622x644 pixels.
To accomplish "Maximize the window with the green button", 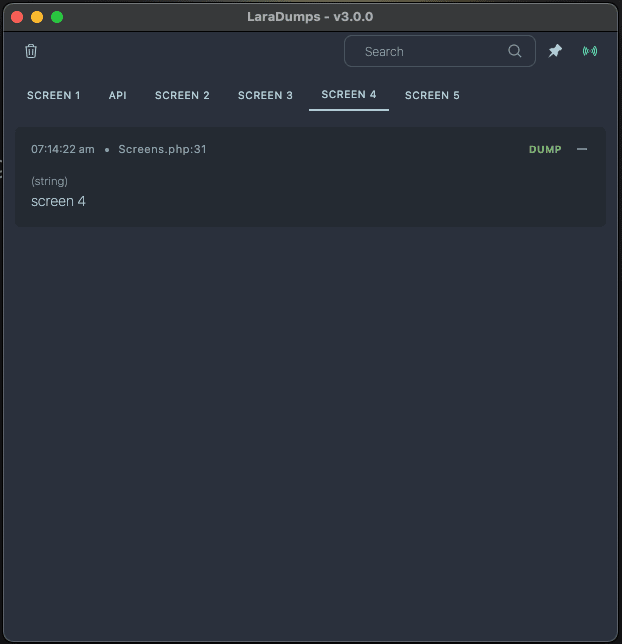I will pyautogui.click(x=57, y=17).
